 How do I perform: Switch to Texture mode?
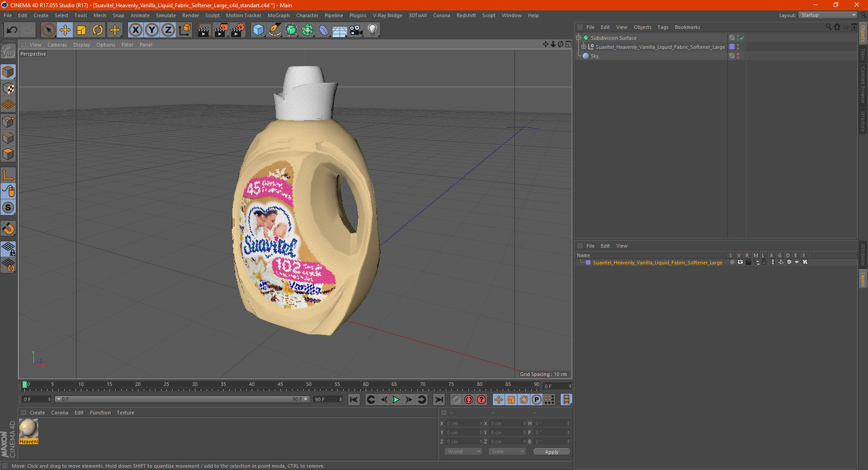pos(8,89)
